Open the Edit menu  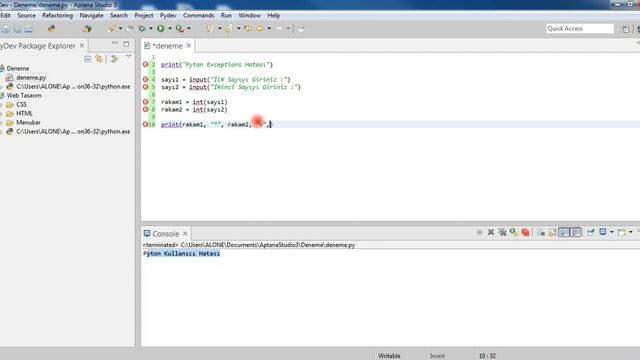(5, 16)
